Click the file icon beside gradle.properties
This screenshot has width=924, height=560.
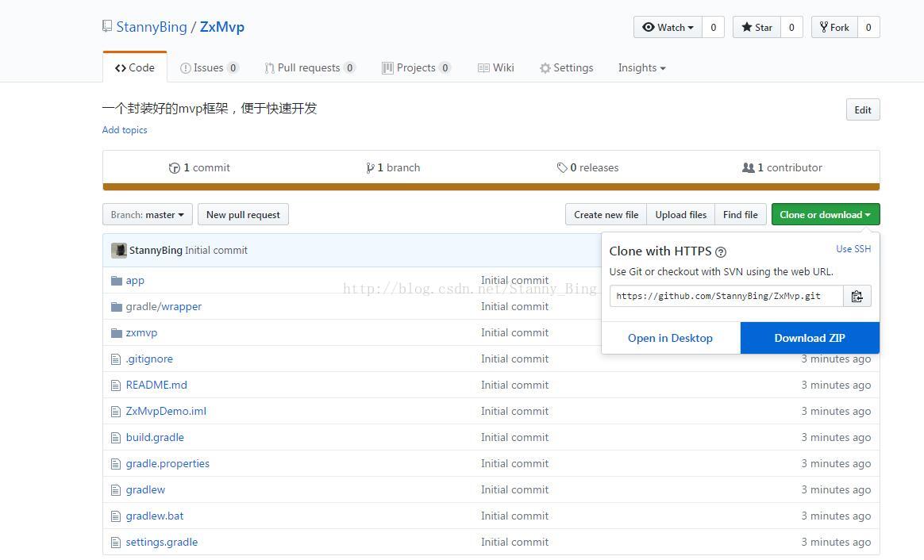point(116,464)
